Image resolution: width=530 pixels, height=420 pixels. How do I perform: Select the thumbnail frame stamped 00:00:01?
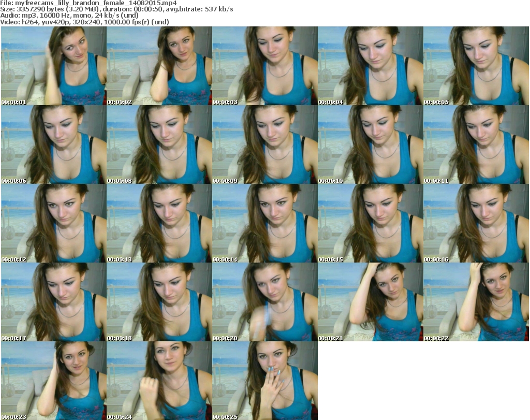pos(54,66)
